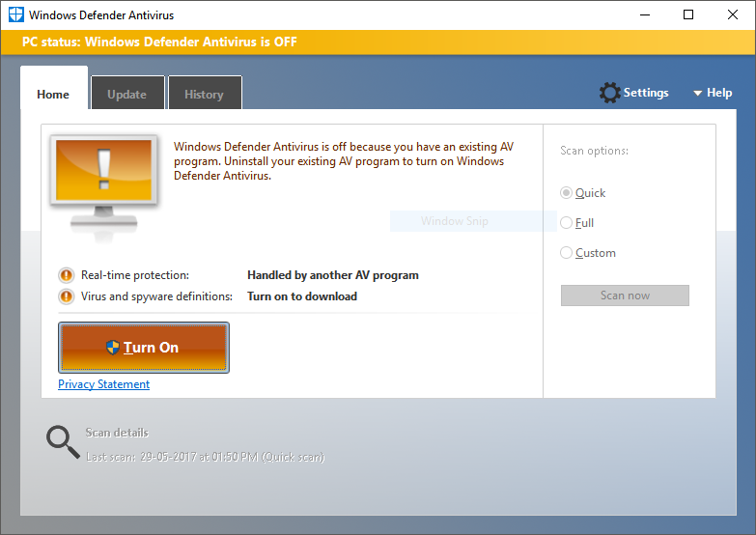756x535 pixels.
Task: Switch to the Home tab
Action: click(53, 88)
